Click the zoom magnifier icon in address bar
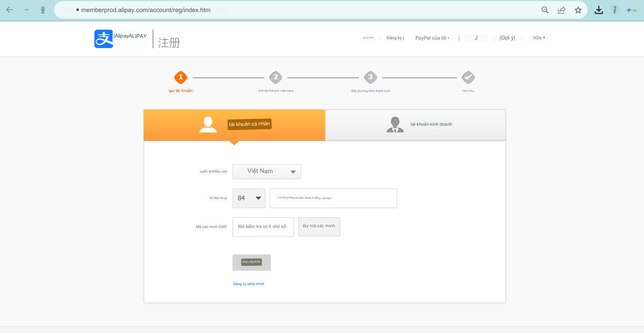Image resolution: width=644 pixels, height=333 pixels. click(545, 10)
